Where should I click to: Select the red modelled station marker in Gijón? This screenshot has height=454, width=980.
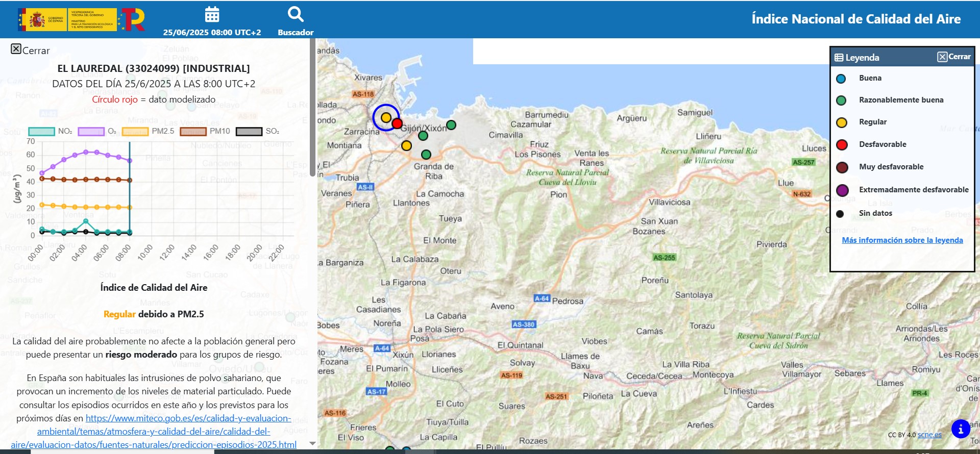397,123
